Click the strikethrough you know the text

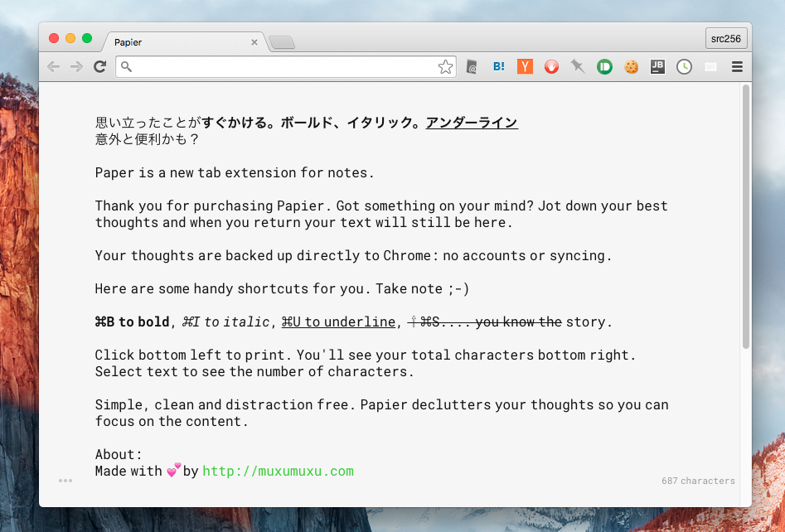click(518, 322)
